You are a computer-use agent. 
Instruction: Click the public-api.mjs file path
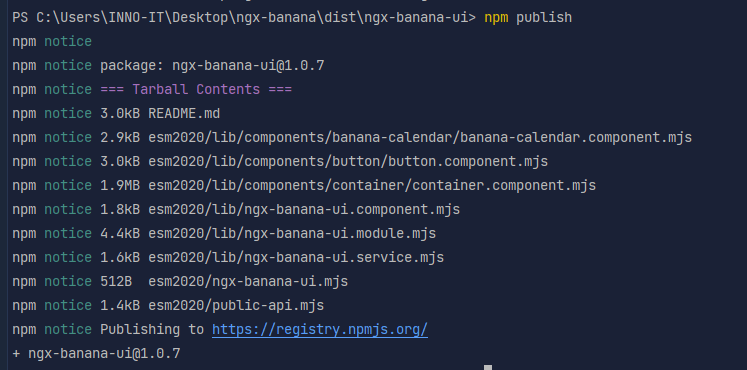236,306
